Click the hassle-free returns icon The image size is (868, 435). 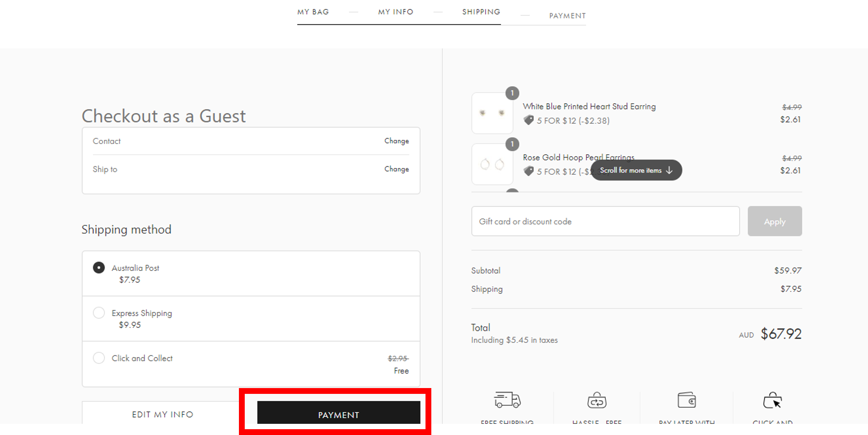(596, 401)
